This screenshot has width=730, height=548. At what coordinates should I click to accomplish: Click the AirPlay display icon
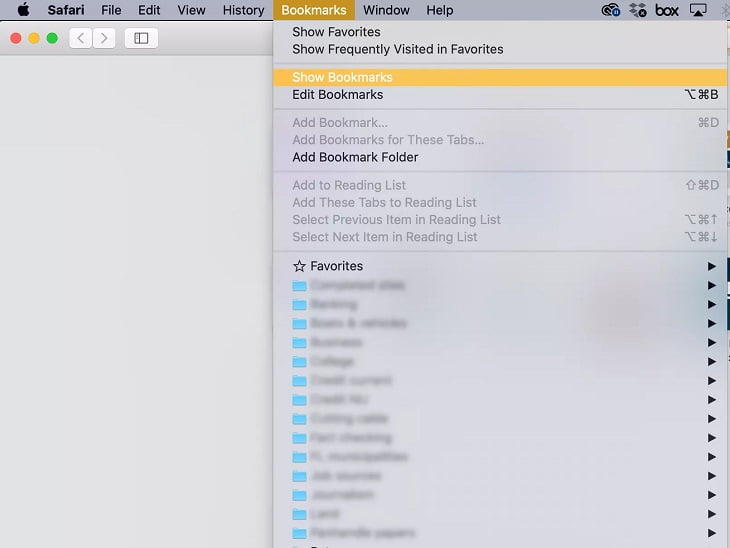point(698,10)
